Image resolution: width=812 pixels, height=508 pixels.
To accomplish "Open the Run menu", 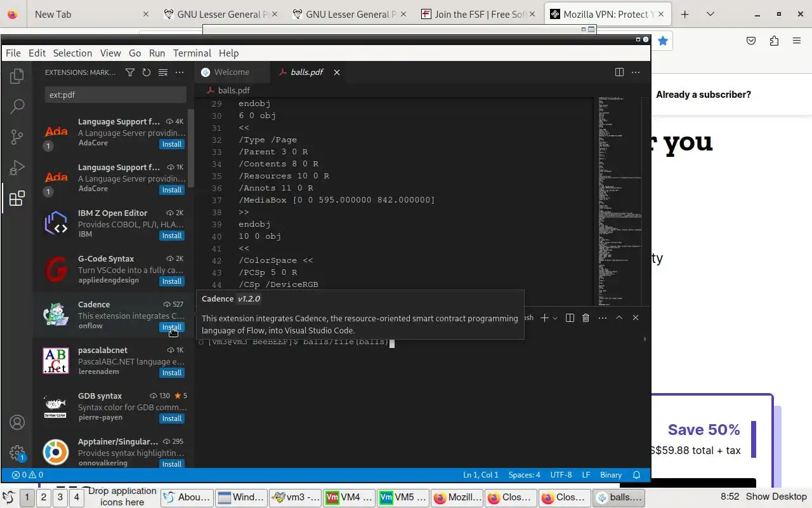I will (157, 53).
